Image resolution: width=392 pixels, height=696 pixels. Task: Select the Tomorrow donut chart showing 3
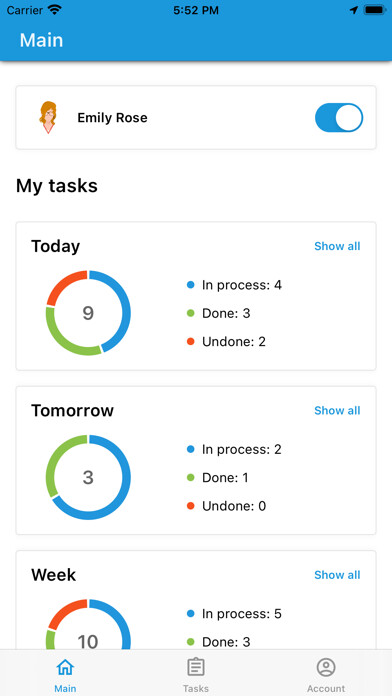click(88, 477)
